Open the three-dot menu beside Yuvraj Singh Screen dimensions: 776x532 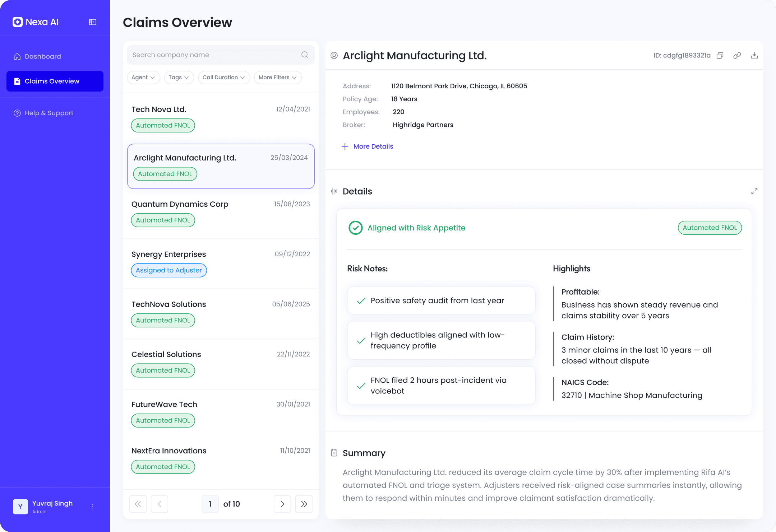pos(92,507)
